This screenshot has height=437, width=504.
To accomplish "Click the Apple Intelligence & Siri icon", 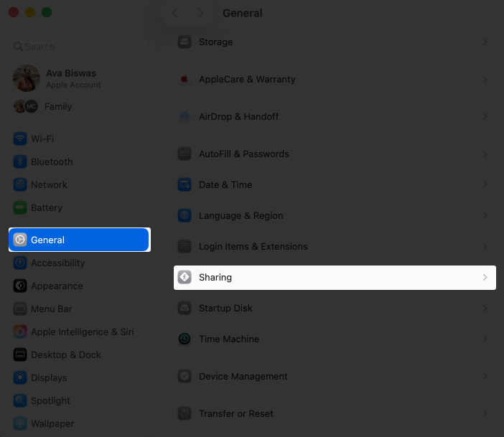I will click(20, 332).
